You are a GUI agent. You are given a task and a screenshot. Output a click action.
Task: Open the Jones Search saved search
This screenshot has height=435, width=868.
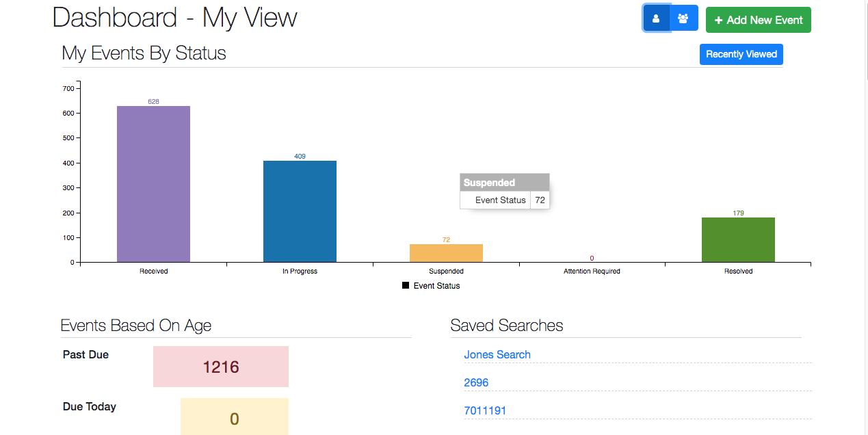pos(497,354)
